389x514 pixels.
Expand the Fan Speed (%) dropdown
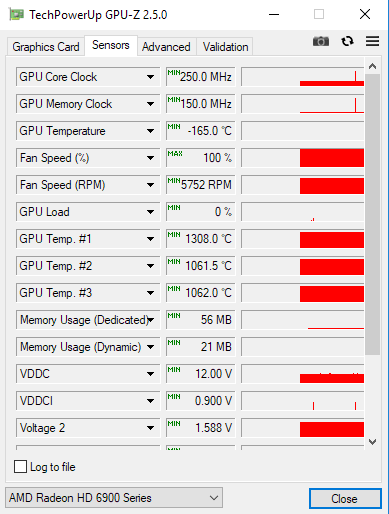click(x=88, y=158)
